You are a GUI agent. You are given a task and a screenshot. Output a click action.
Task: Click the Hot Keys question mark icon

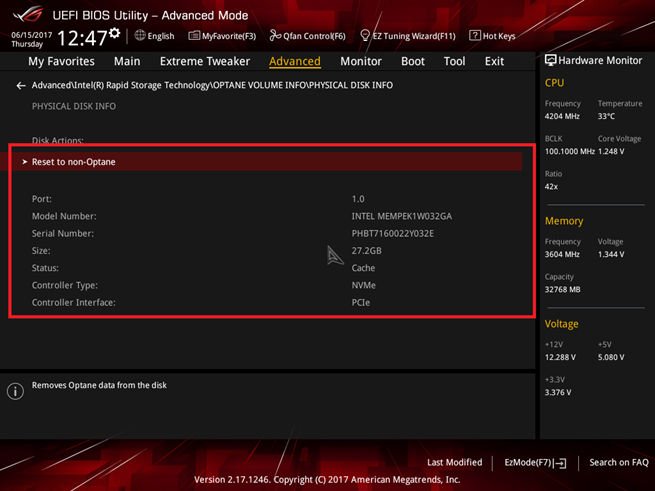[x=475, y=36]
